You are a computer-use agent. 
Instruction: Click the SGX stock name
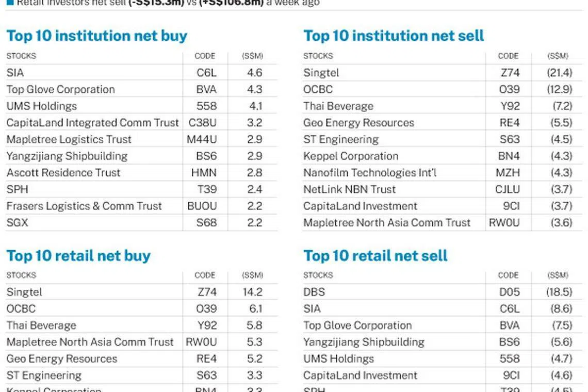click(x=17, y=223)
